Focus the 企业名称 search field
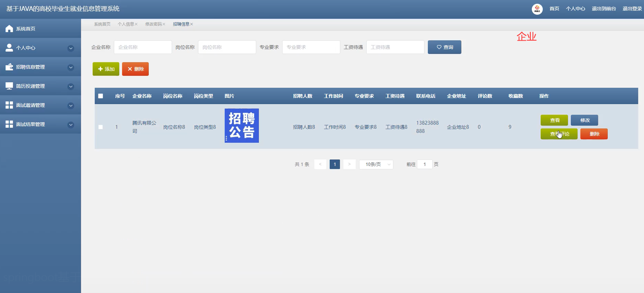The height and width of the screenshot is (293, 644). (143, 47)
